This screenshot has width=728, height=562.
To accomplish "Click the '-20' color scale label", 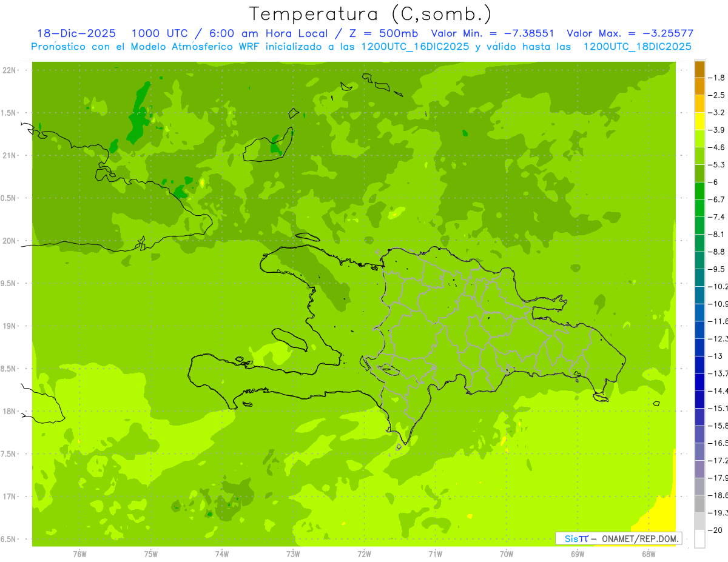I will [x=716, y=530].
